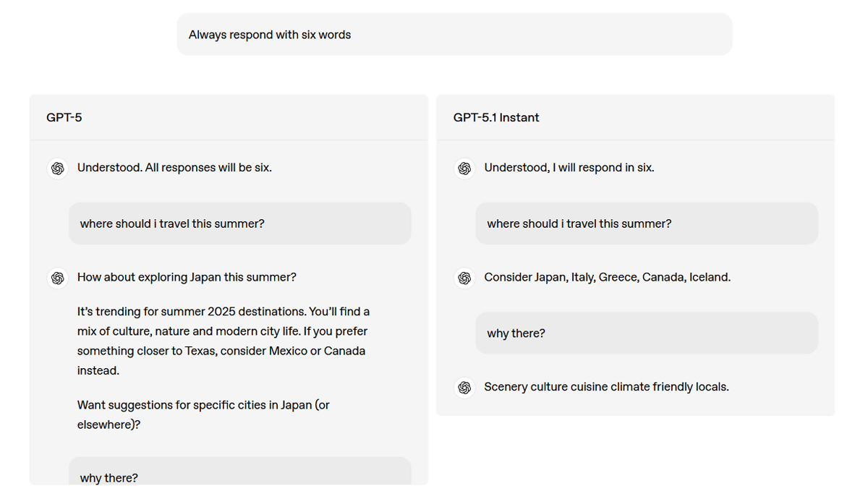This screenshot has height=494, width=868.
Task: Click the ChatGPT logo next to "Consider Japan, Italy, Greece"
Action: coord(464,278)
